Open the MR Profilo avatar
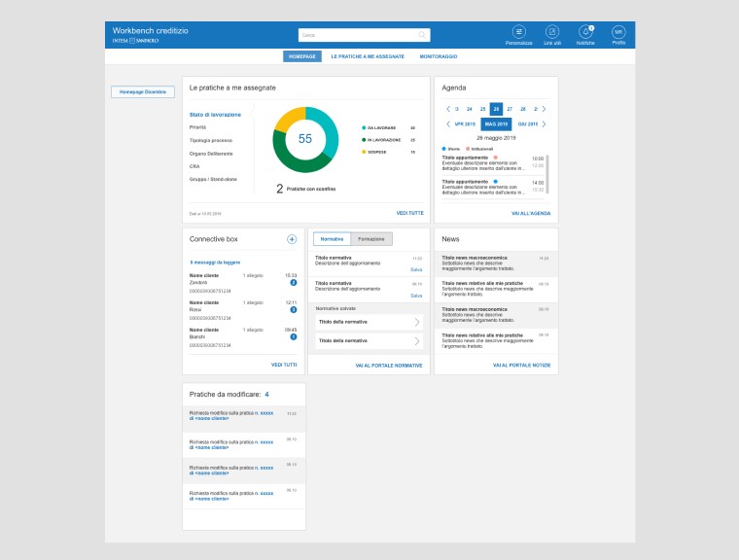The width and height of the screenshot is (739, 560). tap(618, 32)
